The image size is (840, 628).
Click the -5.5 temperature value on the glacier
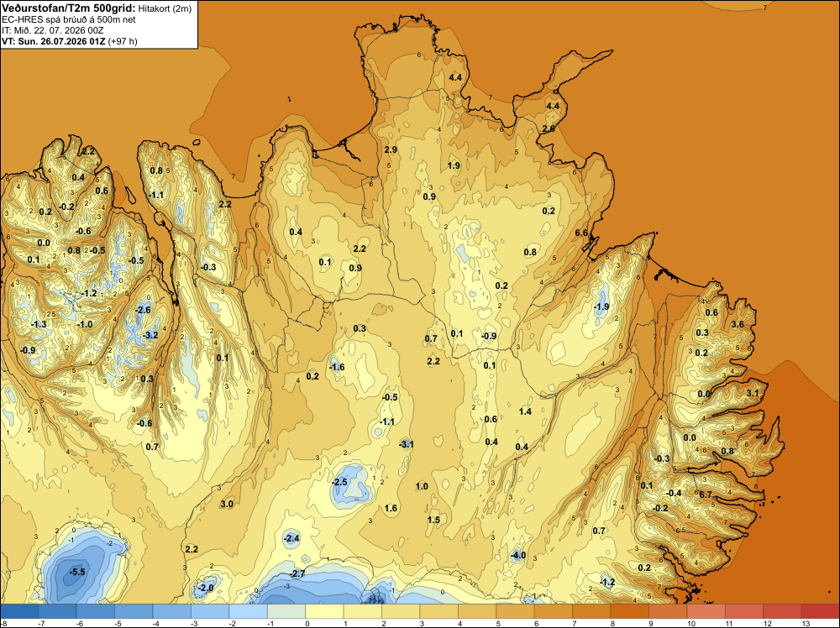(x=77, y=572)
